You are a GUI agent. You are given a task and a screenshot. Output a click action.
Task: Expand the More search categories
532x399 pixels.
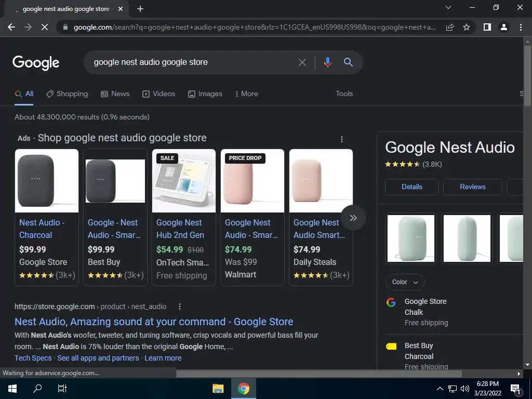[247, 94]
